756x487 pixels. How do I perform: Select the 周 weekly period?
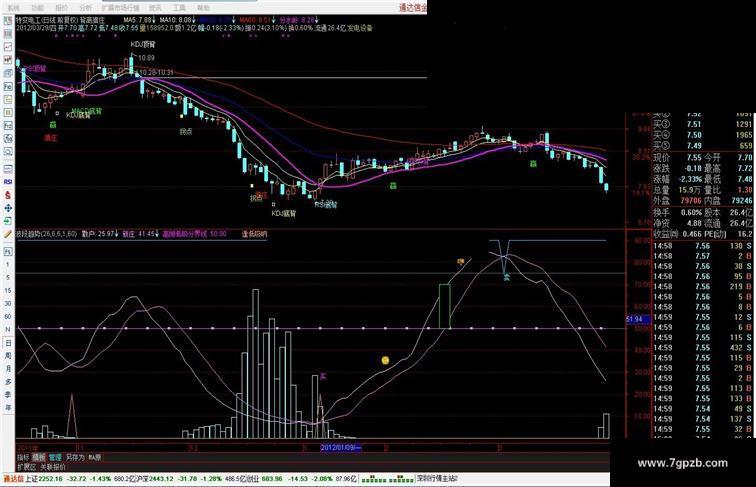(x=8, y=356)
